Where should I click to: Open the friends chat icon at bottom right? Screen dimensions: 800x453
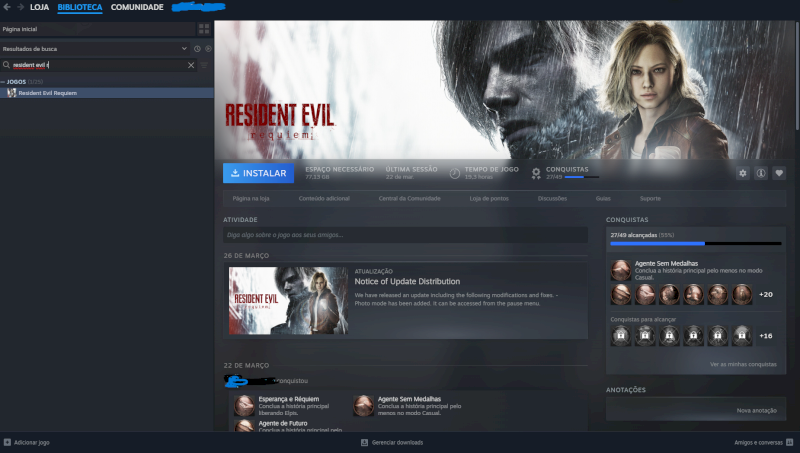point(790,442)
